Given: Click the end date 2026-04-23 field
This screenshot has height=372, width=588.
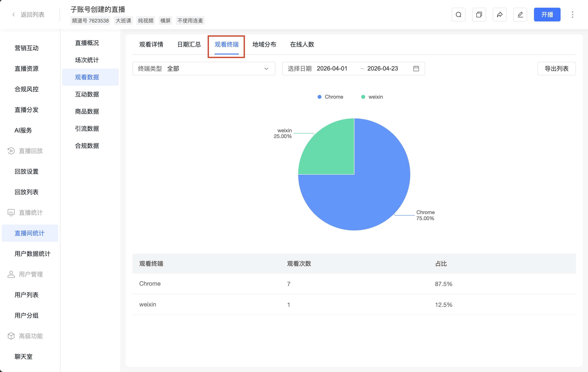Looking at the screenshot, I should point(383,69).
